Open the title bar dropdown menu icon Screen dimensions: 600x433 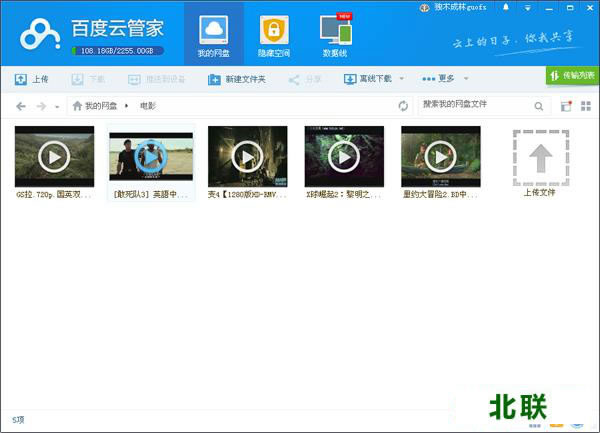click(x=528, y=8)
